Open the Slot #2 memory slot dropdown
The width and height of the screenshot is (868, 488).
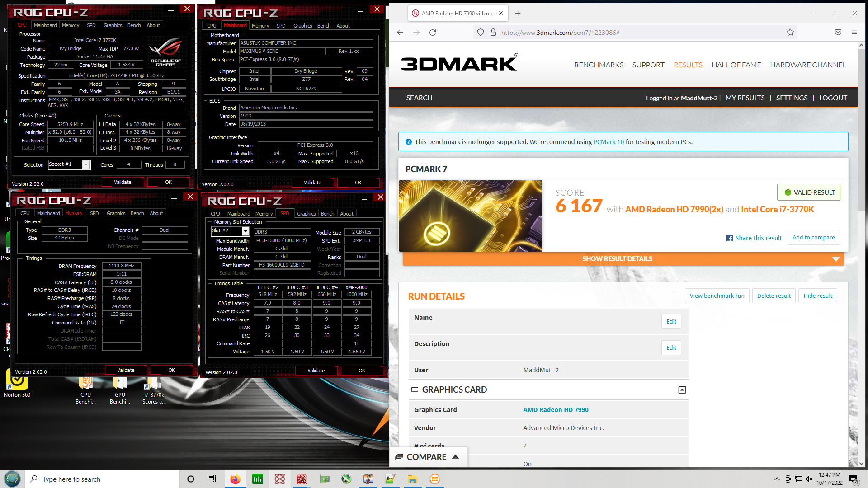(x=231, y=231)
